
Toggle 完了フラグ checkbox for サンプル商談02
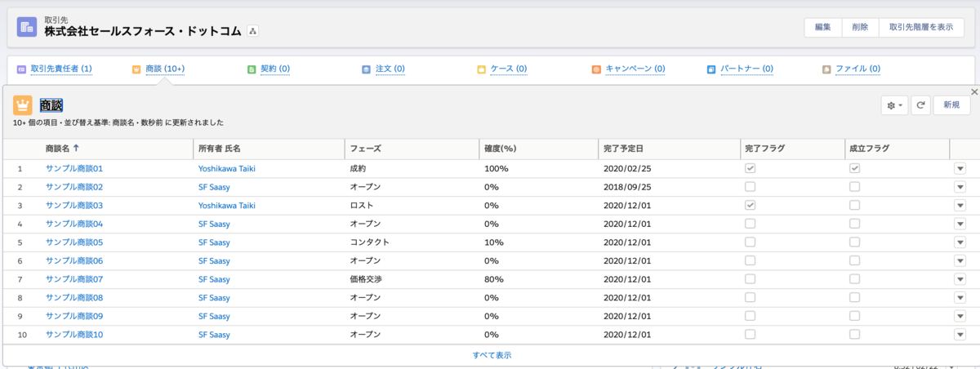(x=750, y=187)
